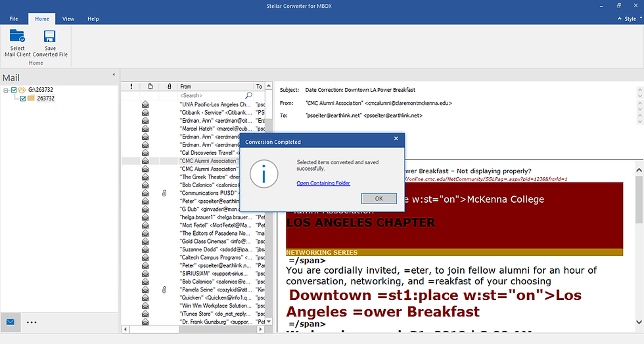Click the OK button in dialog
The height and width of the screenshot is (344, 644).
click(379, 199)
